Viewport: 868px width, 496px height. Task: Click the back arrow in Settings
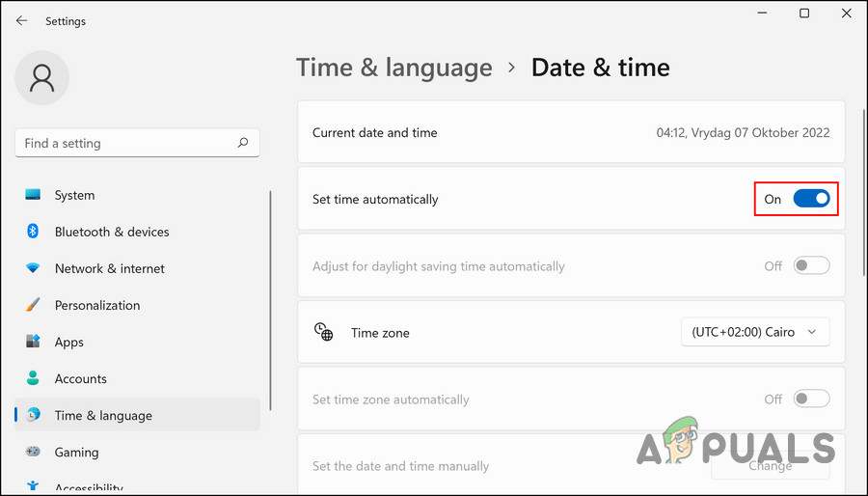(x=21, y=20)
